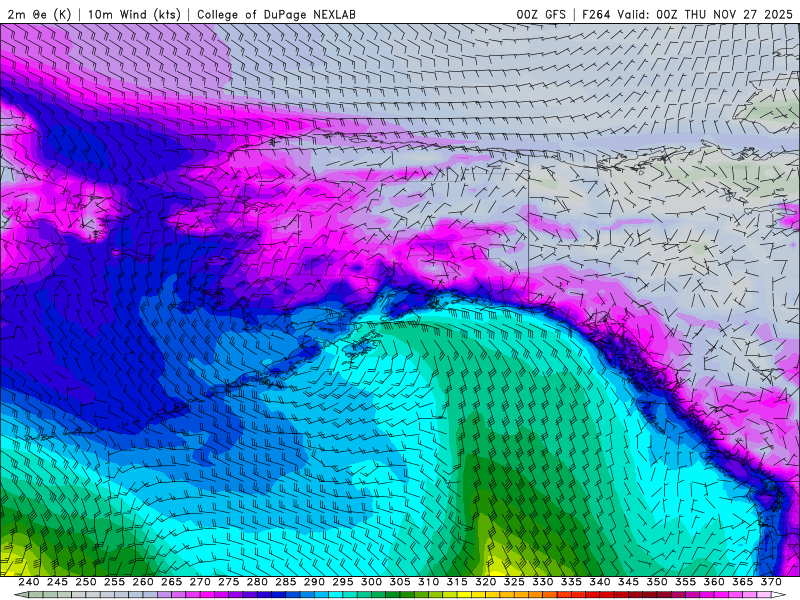
Task: Click the 280 colorbar label
Action: [257, 582]
